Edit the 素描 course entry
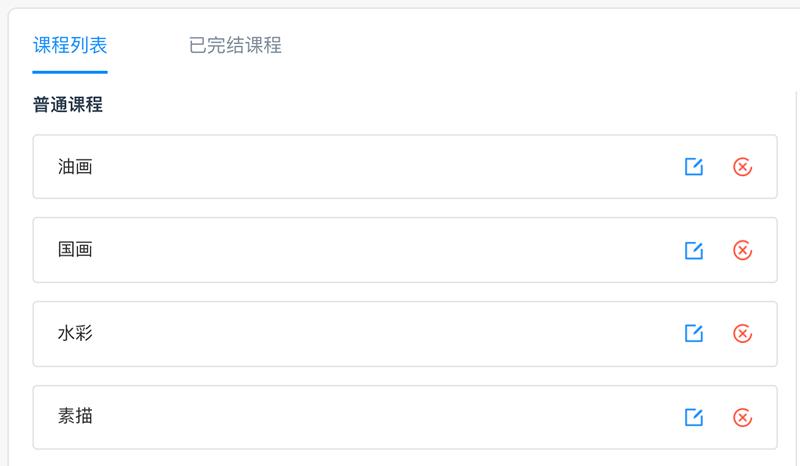This screenshot has width=800, height=466. tap(693, 417)
